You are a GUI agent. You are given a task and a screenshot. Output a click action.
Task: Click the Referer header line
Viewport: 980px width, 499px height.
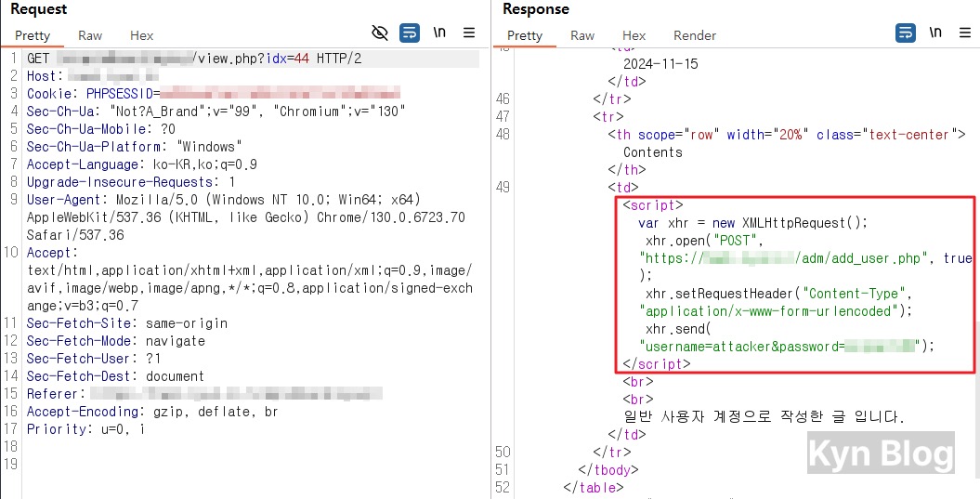click(204, 393)
